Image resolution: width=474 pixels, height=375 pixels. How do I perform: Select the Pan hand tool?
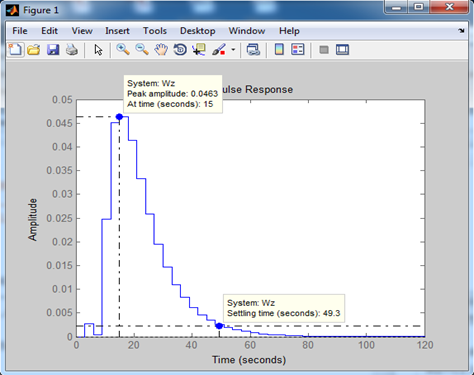pyautogui.click(x=161, y=50)
